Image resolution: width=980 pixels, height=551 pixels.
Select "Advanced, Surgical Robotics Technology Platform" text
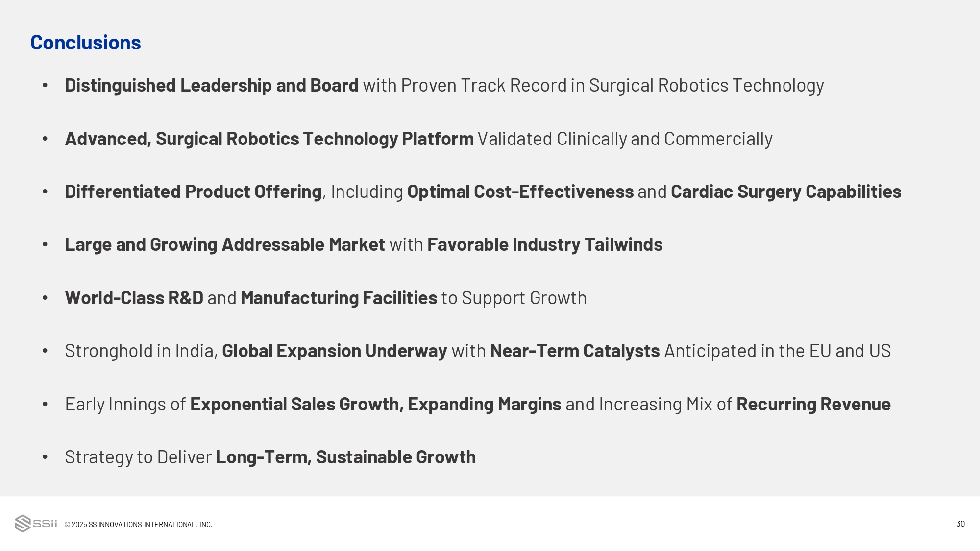(269, 139)
